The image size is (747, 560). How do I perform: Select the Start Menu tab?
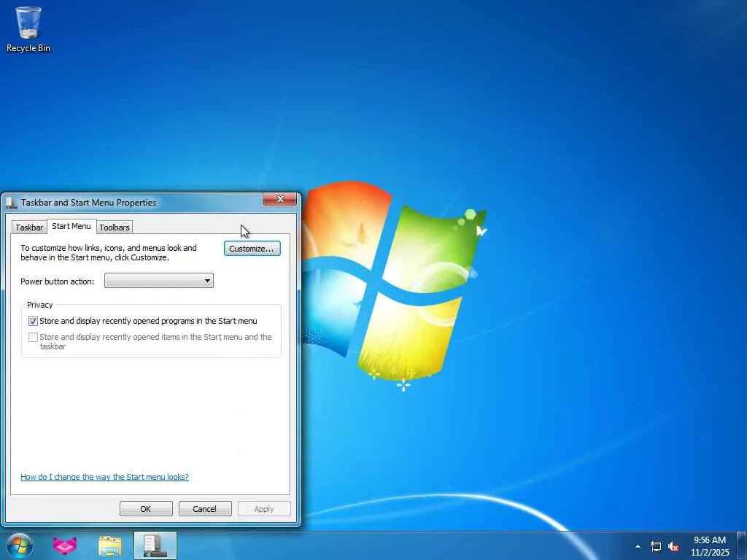click(71, 226)
